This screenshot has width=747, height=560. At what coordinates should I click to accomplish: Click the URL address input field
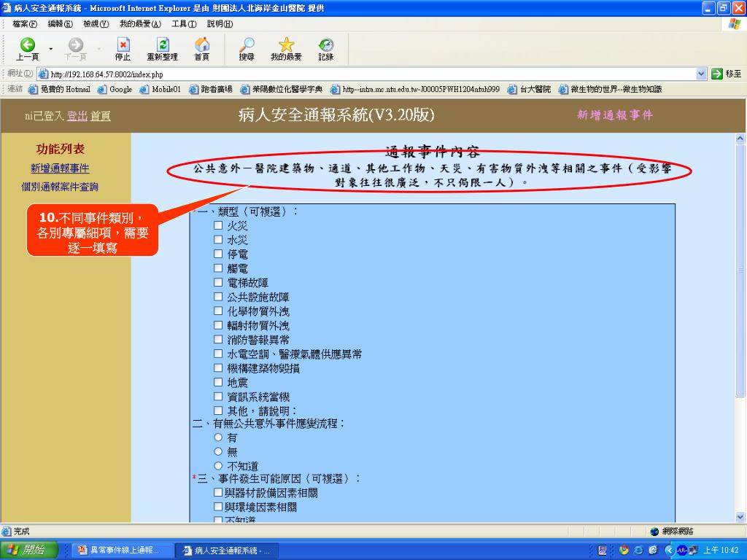(367, 74)
